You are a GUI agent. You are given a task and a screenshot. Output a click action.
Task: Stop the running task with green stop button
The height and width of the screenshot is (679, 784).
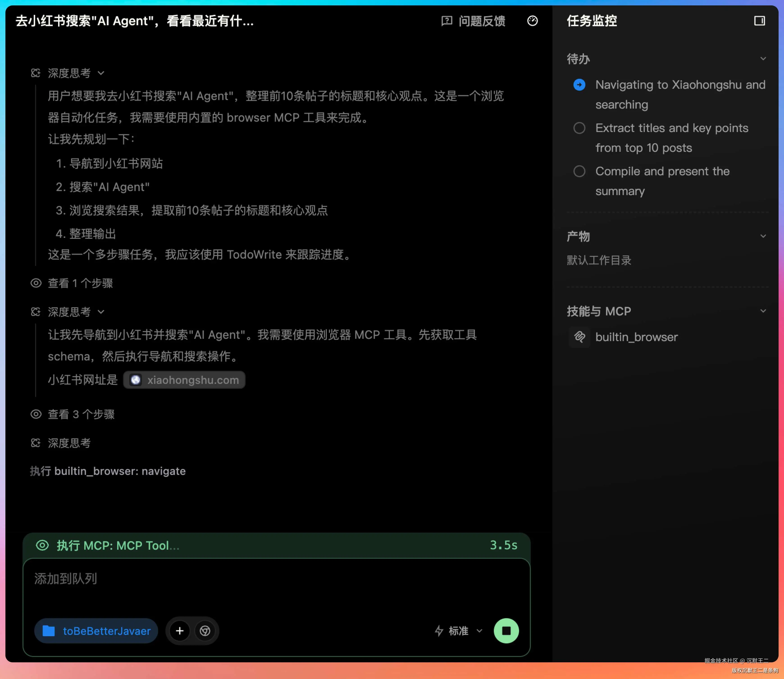coord(506,631)
